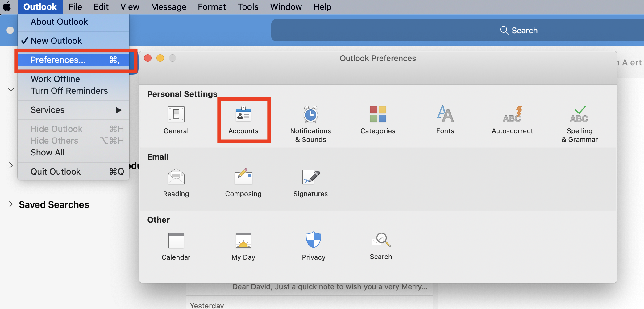Open the Categories settings
The height and width of the screenshot is (309, 644).
[378, 120]
